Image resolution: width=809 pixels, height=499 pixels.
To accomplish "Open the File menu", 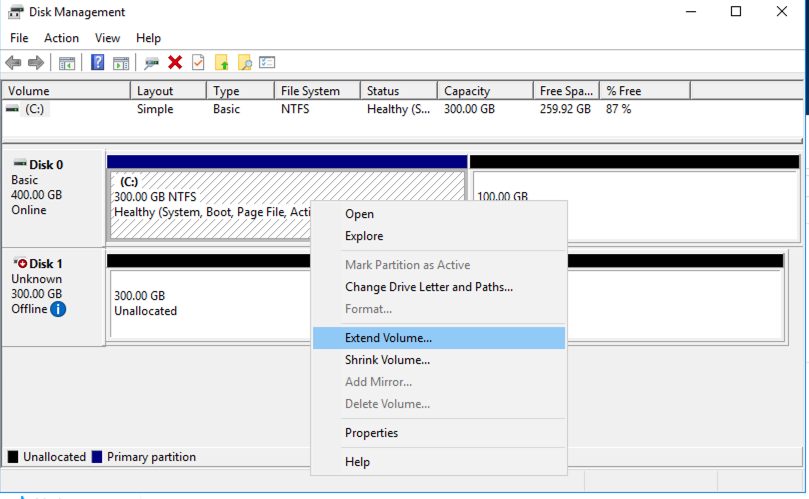I will pos(19,38).
